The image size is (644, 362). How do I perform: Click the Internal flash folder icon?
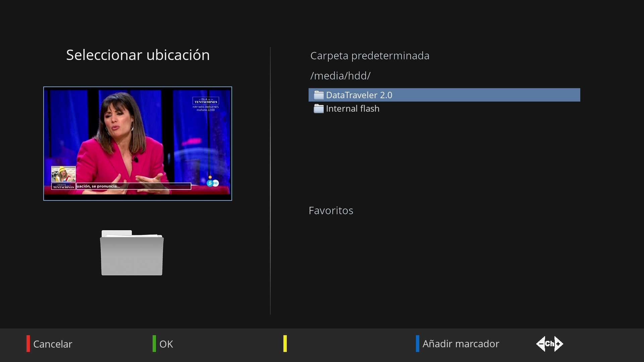tap(318, 109)
